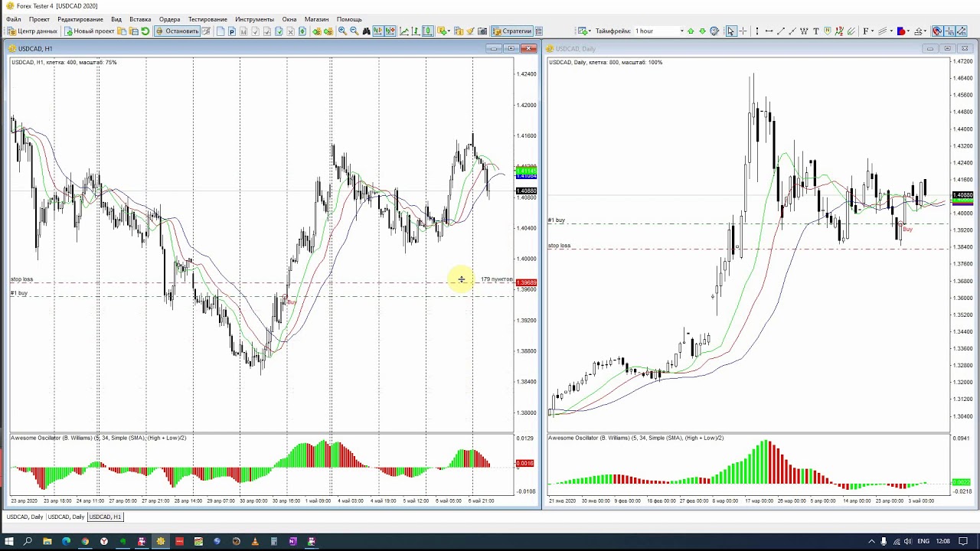This screenshot has width=980, height=551.
Task: Open the Вставка menu
Action: [140, 19]
